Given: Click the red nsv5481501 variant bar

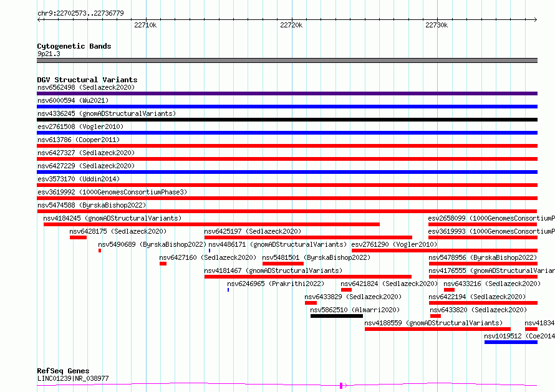Looking at the screenshot, I should coord(283,264).
